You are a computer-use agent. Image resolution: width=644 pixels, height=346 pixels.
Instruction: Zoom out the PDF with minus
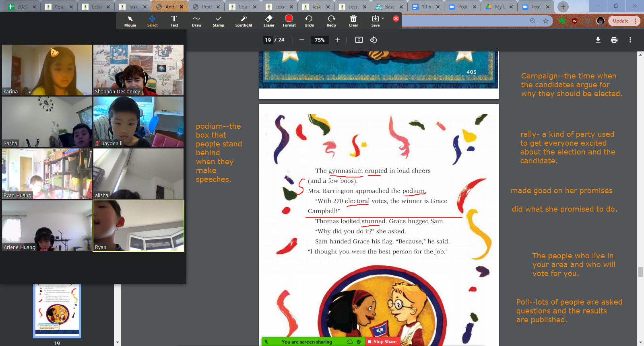tap(302, 40)
